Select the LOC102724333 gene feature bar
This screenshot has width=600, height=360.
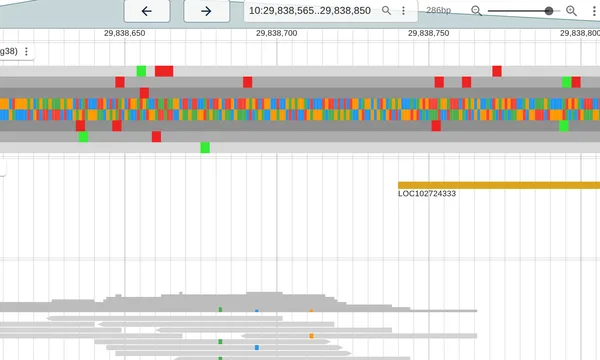(499, 186)
